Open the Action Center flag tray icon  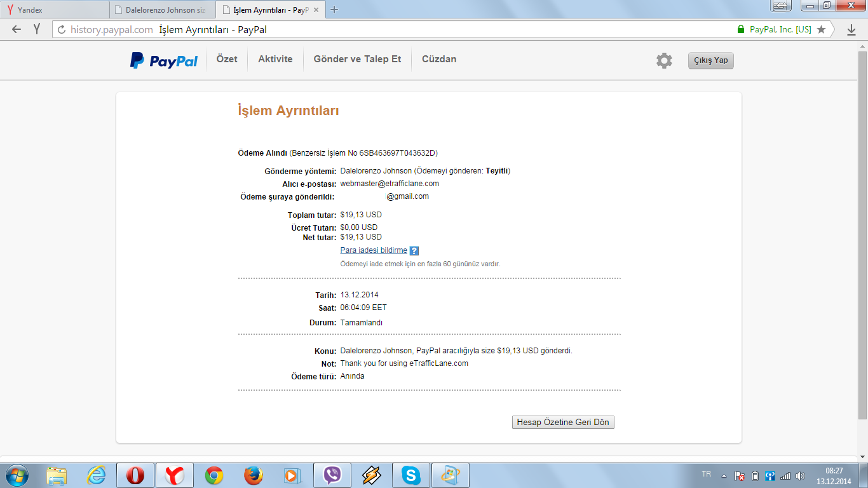point(740,476)
